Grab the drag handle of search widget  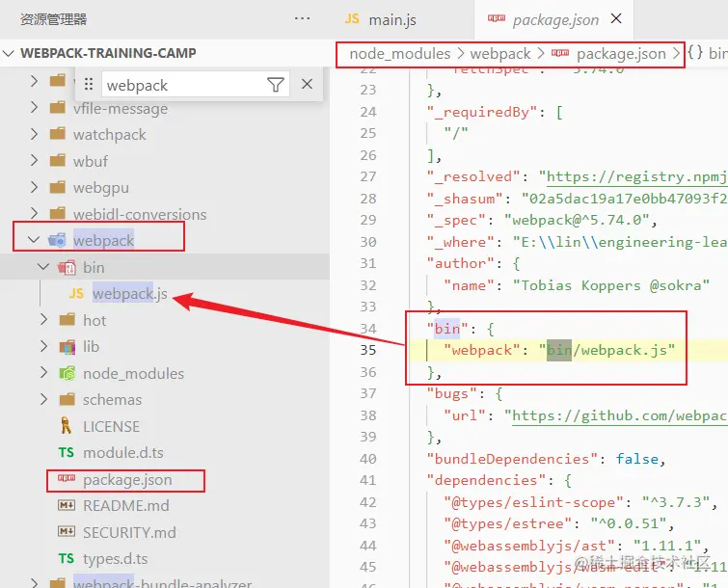click(x=89, y=85)
